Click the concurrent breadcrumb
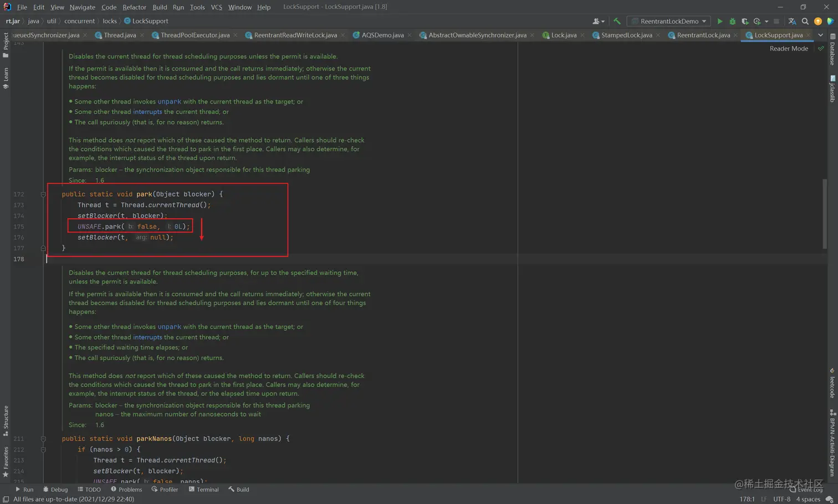Viewport: 838px width, 504px height. pyautogui.click(x=79, y=21)
